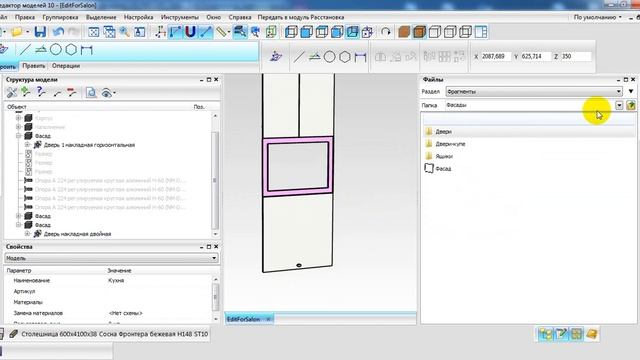This screenshot has width=640, height=360.
Task: Go up a folder with the icon beside Папка
Action: point(631,105)
